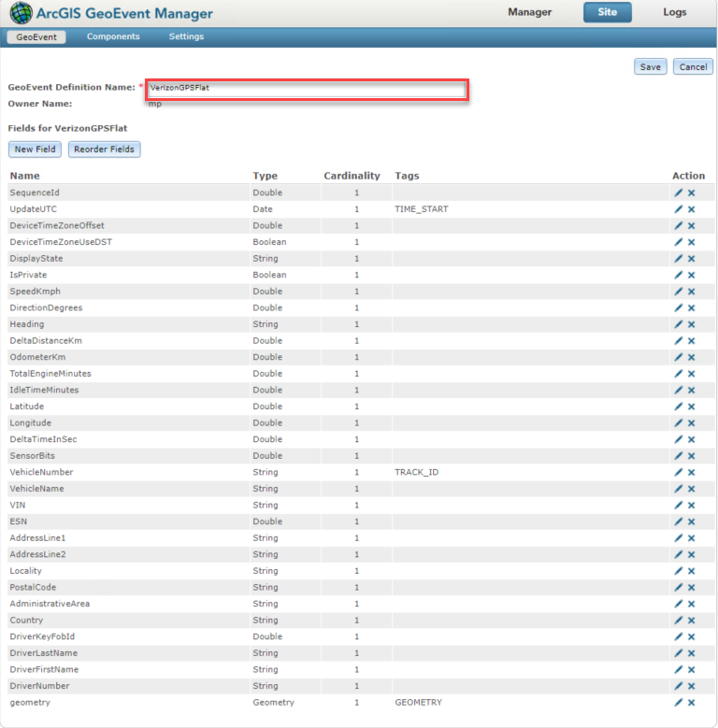This screenshot has width=718, height=728.
Task: Delete the TotalEngineMinutes field
Action: click(692, 373)
